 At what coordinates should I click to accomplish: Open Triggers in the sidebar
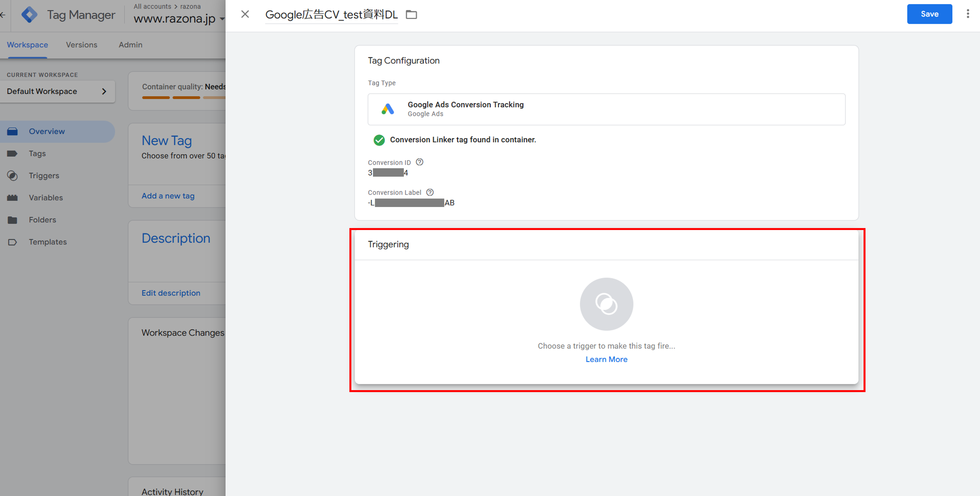click(44, 176)
